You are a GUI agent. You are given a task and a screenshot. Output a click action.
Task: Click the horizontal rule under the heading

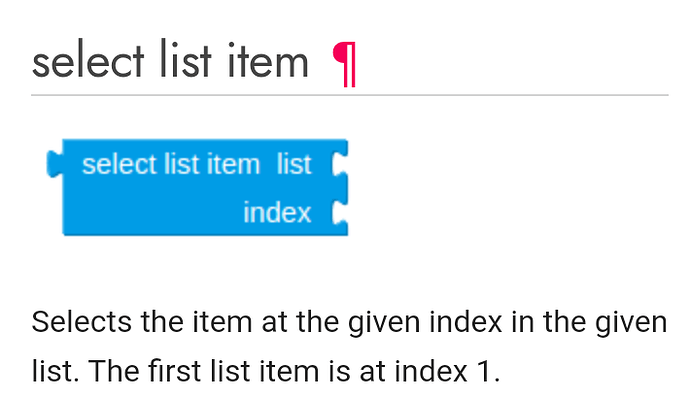[x=350, y=95]
